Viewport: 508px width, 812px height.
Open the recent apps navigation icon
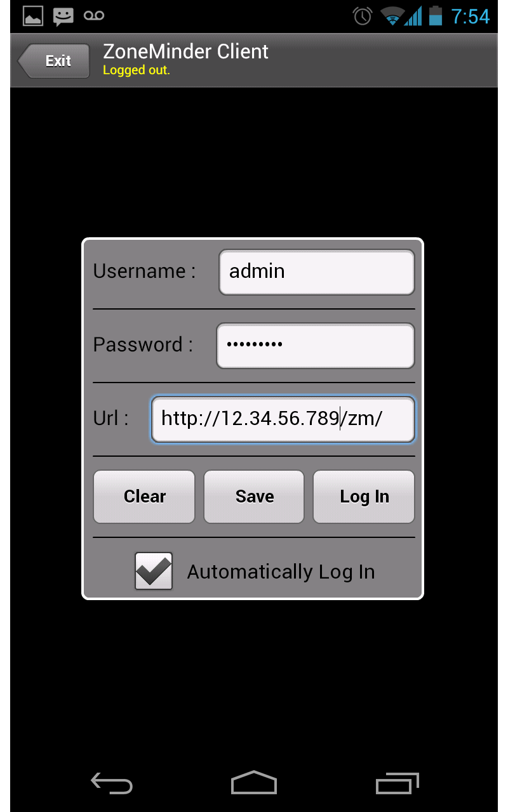tap(398, 783)
